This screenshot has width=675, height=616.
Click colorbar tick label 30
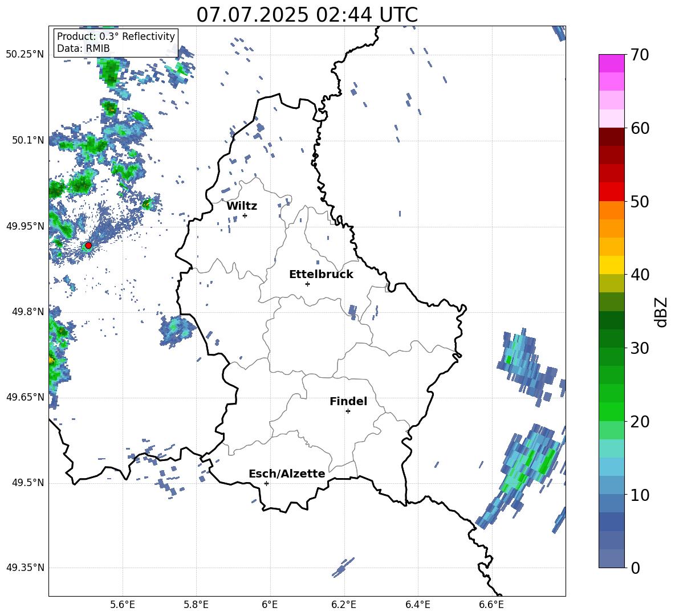point(639,348)
